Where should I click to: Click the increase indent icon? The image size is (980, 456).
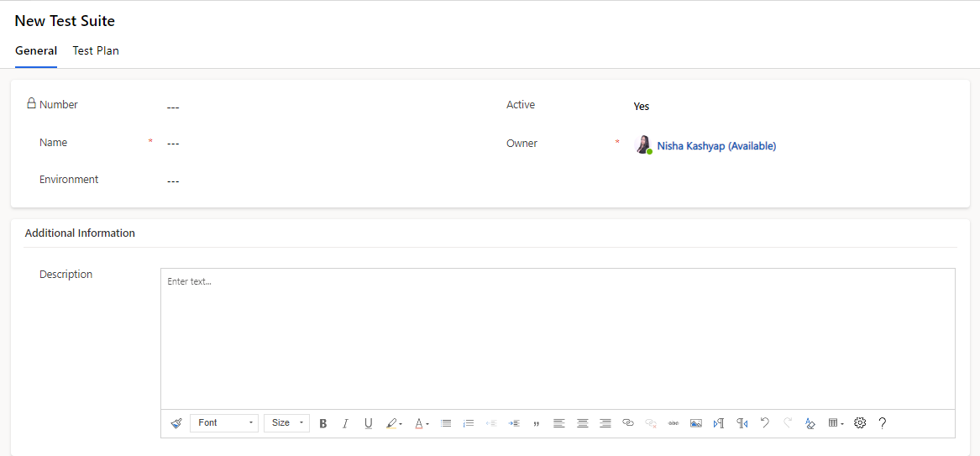point(514,423)
